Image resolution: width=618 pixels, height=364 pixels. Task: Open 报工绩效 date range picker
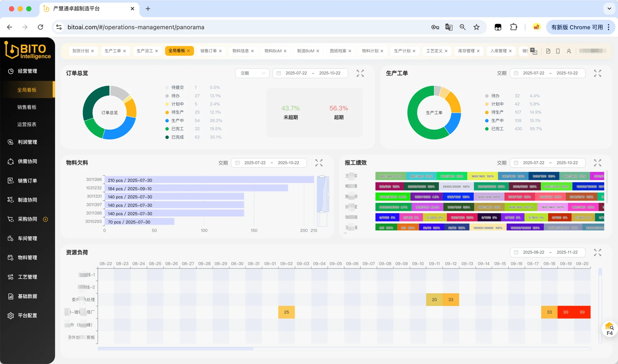coord(547,163)
